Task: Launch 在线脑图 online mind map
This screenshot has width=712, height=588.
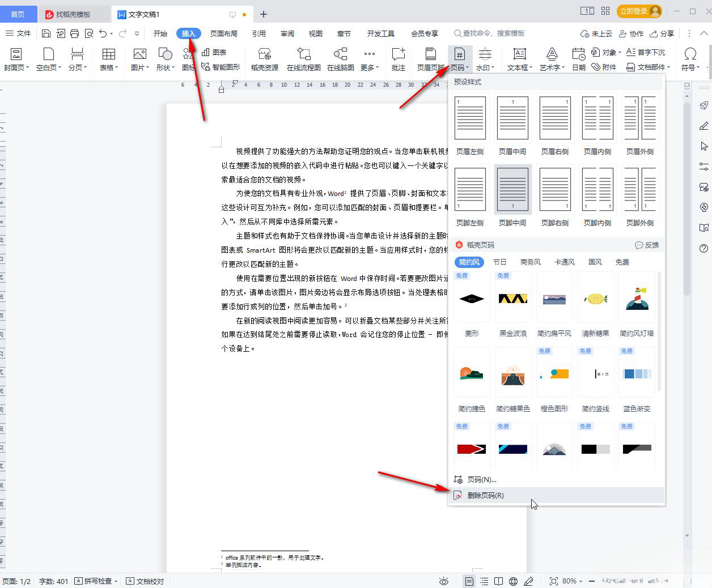Action: pyautogui.click(x=341, y=59)
